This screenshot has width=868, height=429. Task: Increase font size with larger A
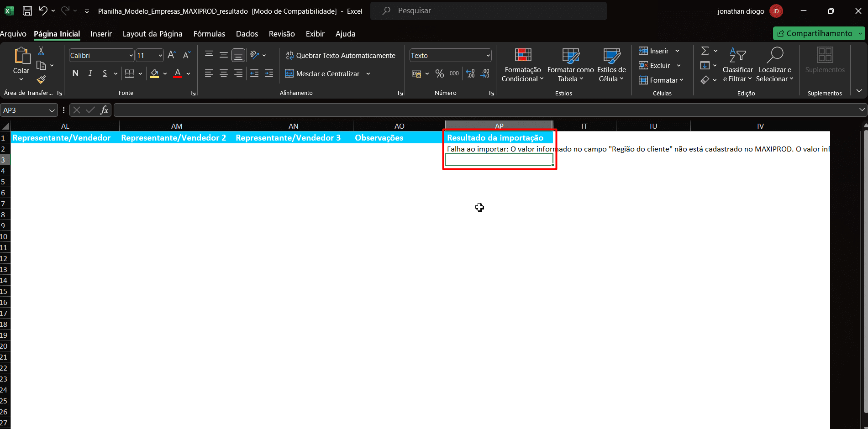coord(172,55)
